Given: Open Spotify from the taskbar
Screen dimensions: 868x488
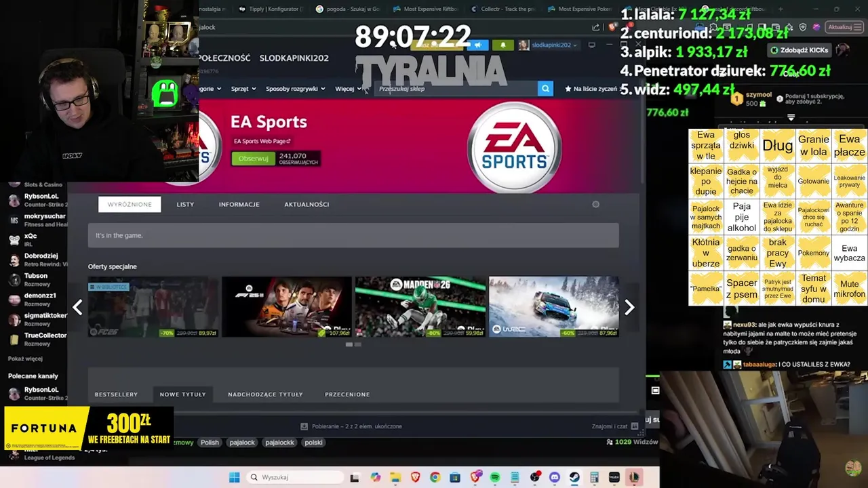Looking at the screenshot, I should [x=494, y=477].
